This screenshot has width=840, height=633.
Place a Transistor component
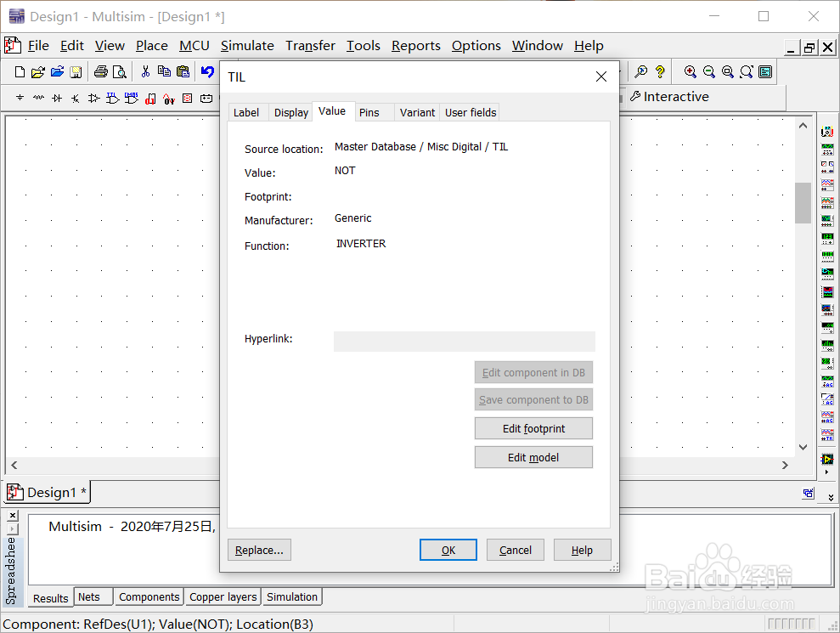(x=76, y=98)
